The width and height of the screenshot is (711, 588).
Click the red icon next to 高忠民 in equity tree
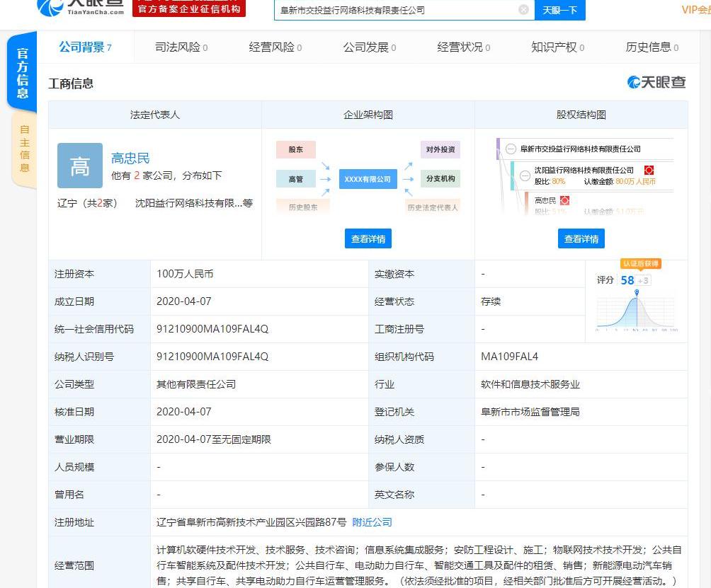(564, 200)
